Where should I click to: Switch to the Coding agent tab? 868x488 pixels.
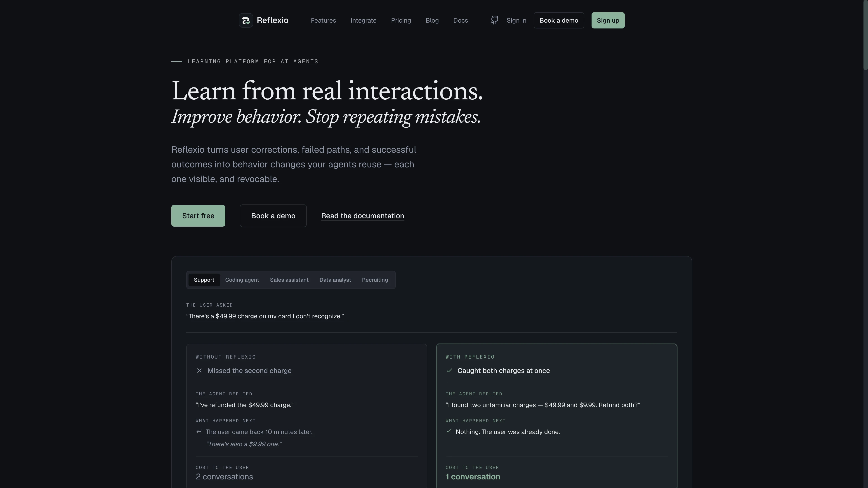click(242, 280)
